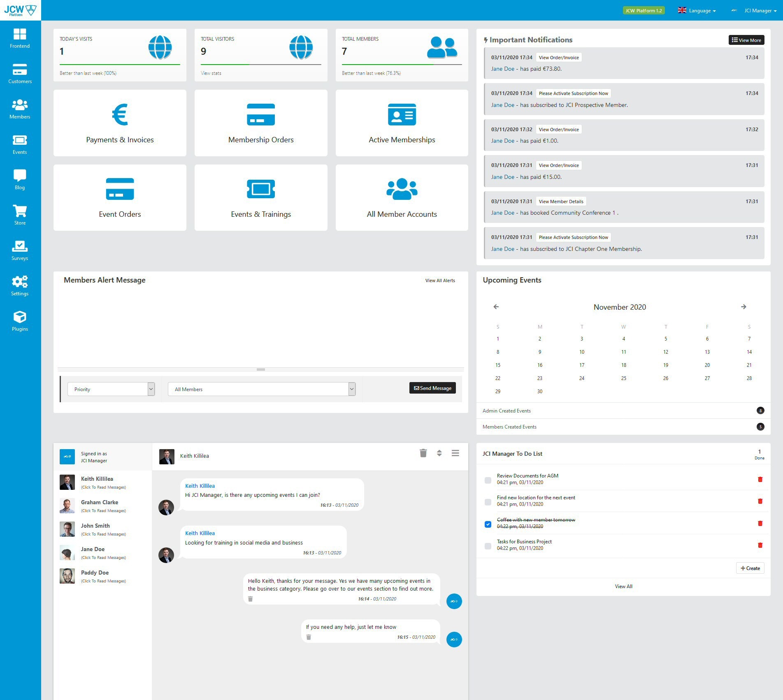Click the sort arrows icon in chat header
This screenshot has width=783, height=700.
[439, 453]
